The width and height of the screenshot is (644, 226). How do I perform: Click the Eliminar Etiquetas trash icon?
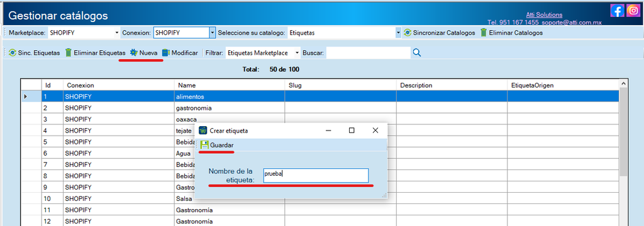[69, 53]
